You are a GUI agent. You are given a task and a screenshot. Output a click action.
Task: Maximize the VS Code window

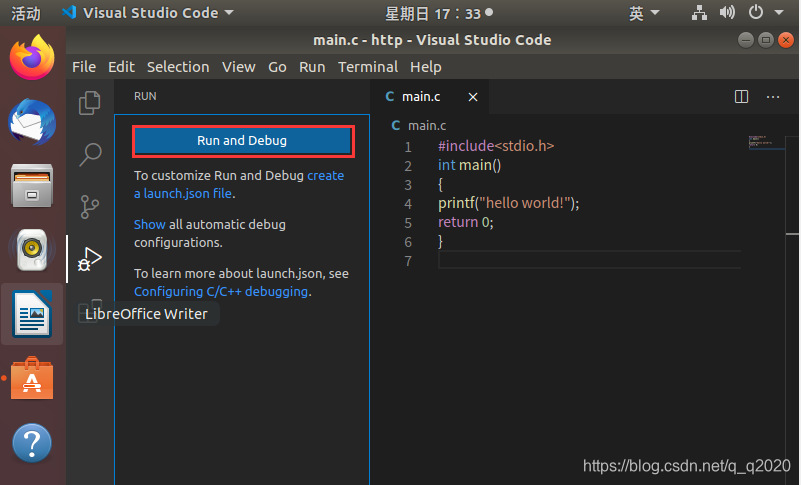point(766,40)
